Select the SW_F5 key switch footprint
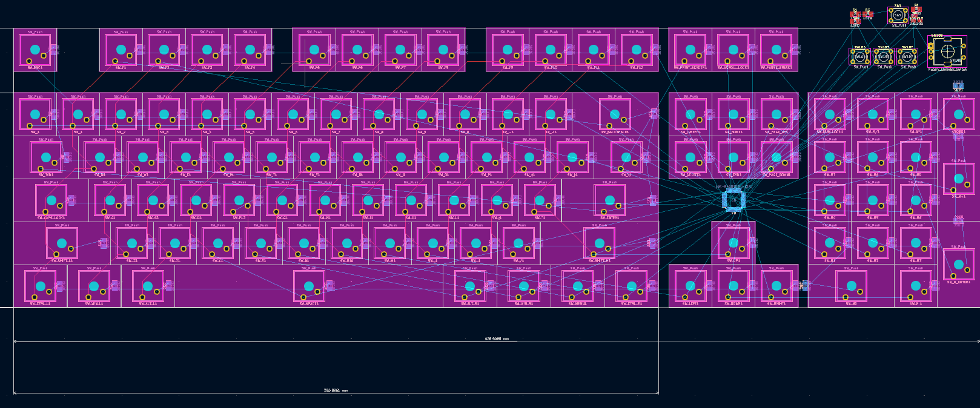Screen dimensions: 980x408 (x=314, y=50)
